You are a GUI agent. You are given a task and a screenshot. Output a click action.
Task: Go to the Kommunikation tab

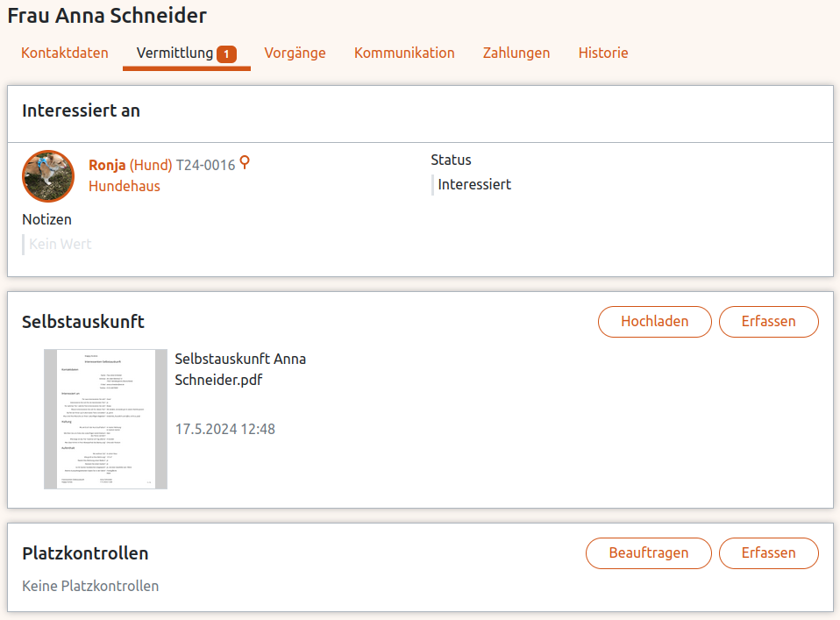tap(404, 53)
